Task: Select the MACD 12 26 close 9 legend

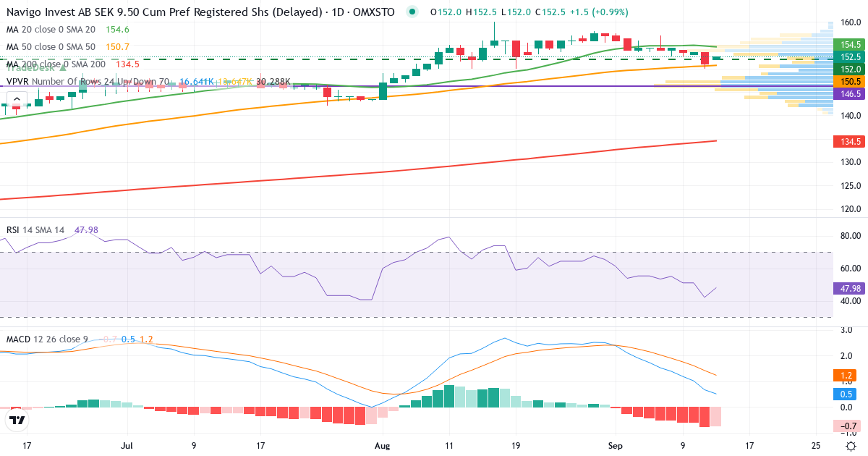Action: [48, 339]
